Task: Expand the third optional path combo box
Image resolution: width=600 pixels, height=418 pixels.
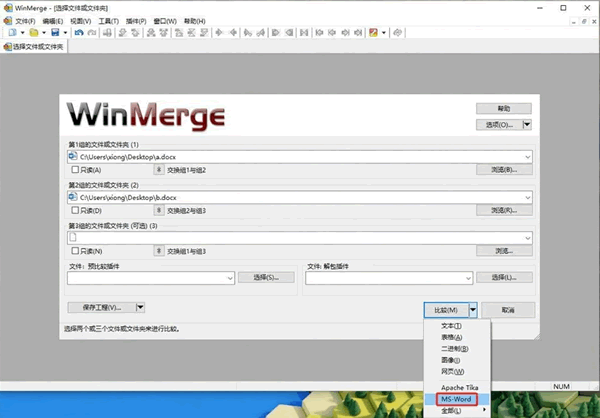Action: point(528,238)
